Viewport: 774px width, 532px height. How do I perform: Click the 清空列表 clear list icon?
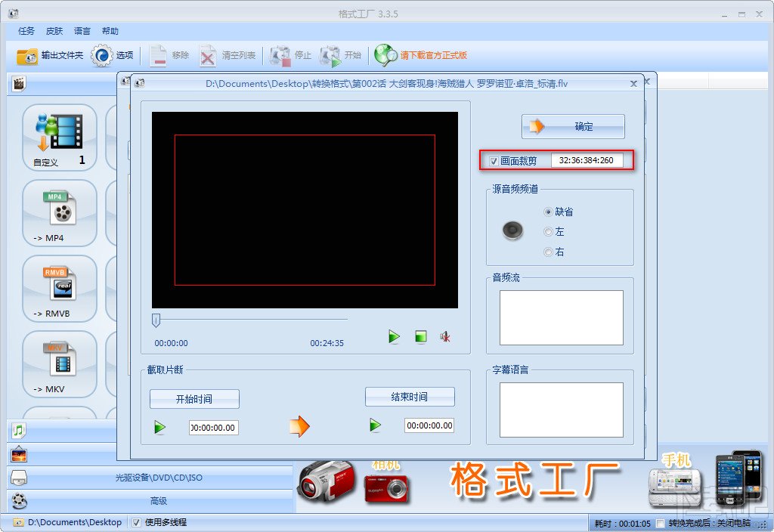click(x=209, y=54)
